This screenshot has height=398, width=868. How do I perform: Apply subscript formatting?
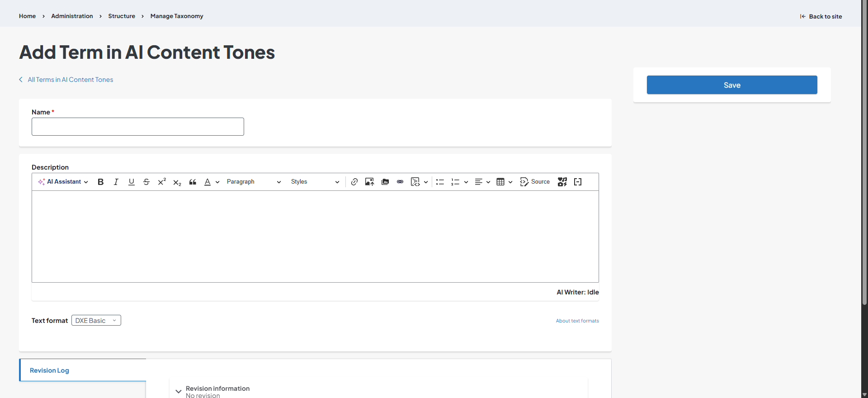(177, 182)
